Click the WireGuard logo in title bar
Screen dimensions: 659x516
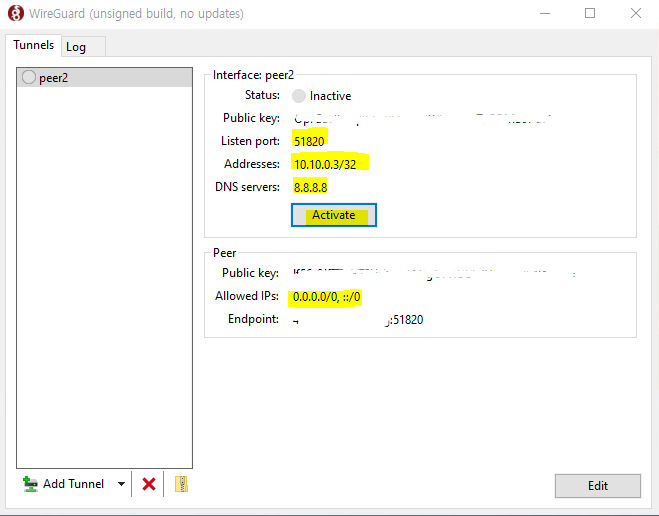(16, 13)
